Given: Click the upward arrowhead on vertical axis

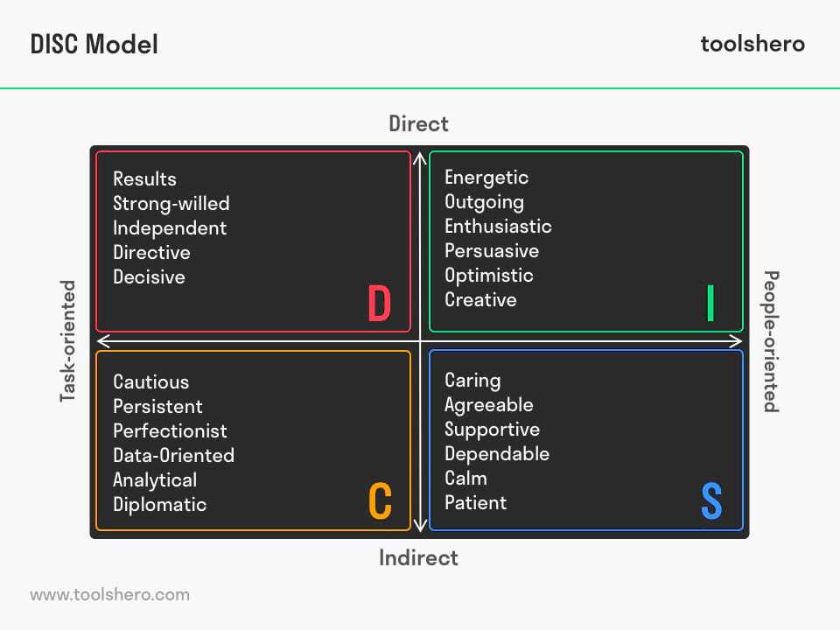Looking at the screenshot, I should click(x=420, y=159).
